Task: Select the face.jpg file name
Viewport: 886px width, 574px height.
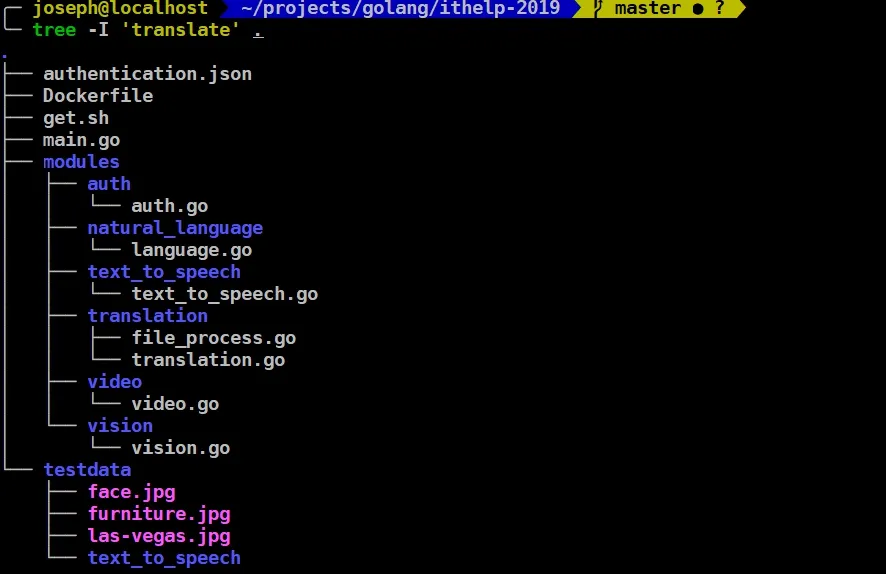Action: point(131,492)
